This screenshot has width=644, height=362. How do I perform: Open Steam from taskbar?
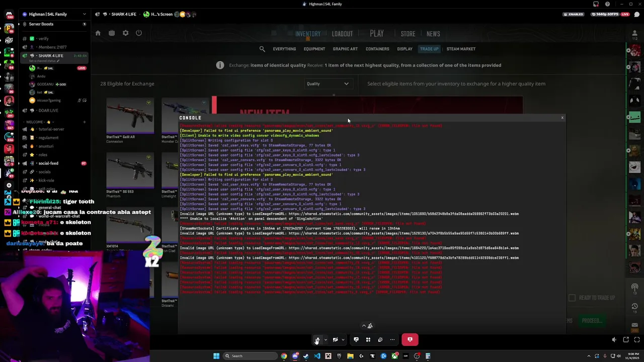pyautogui.click(x=306, y=356)
